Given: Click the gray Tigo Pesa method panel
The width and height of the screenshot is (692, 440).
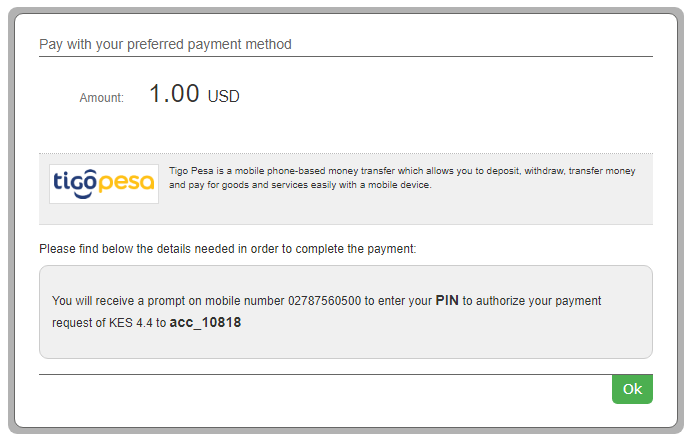Looking at the screenshot, I should [346, 189].
